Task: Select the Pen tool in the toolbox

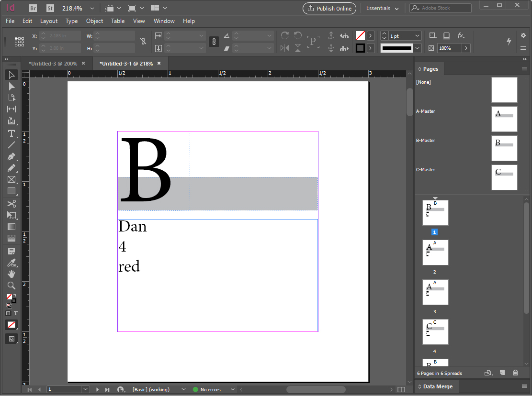Action: [11, 156]
